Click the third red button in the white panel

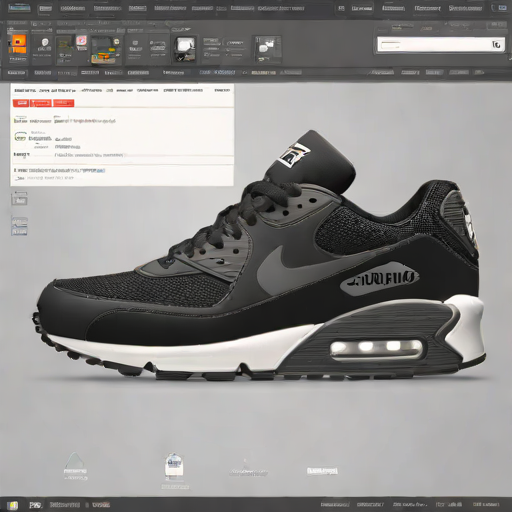[63, 103]
